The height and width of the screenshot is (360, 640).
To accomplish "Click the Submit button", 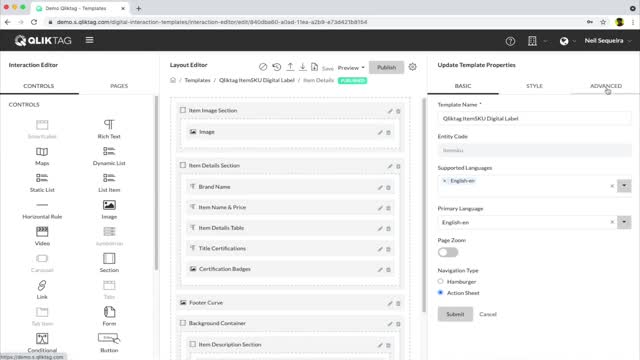I will 455,314.
